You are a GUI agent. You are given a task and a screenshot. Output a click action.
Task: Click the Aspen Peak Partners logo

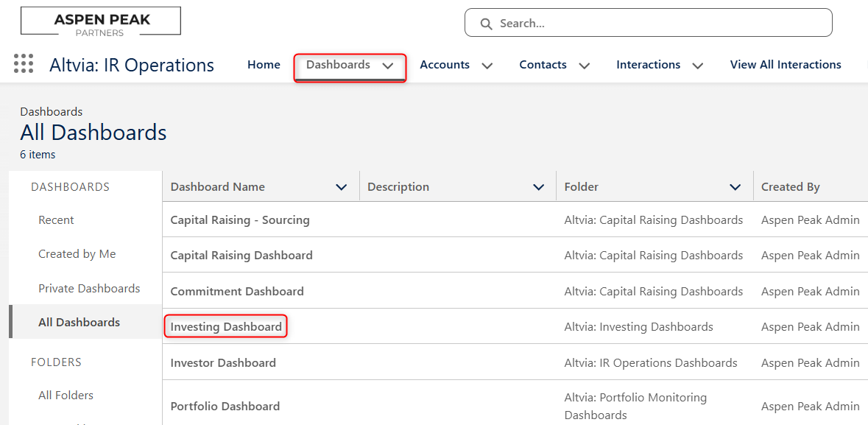click(101, 23)
